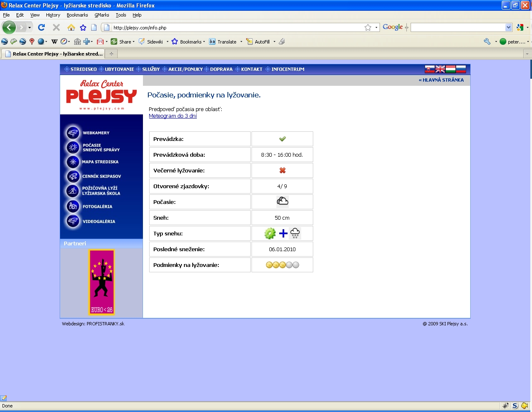Switch site language to Russian flag
The image size is (532, 412).
coord(461,69)
